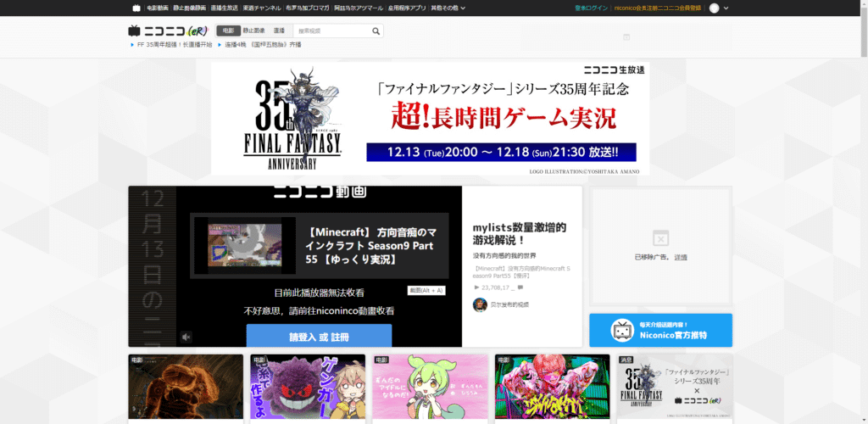Click the 登录ログイン link
Screen dimensions: 868x424
tap(591, 8)
